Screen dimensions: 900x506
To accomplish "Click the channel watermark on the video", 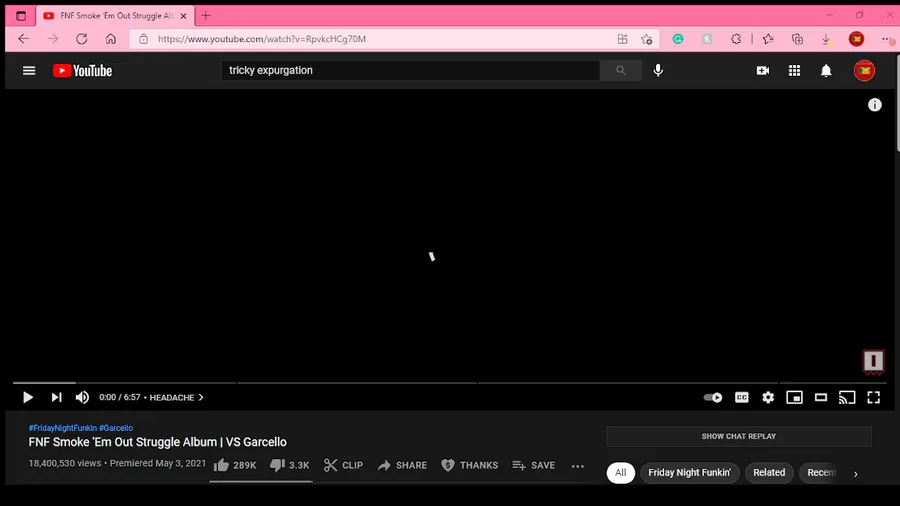I will (873, 361).
